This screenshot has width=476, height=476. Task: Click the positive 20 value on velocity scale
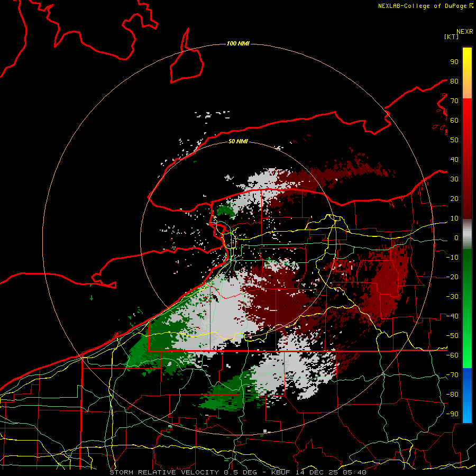pyautogui.click(x=454, y=198)
